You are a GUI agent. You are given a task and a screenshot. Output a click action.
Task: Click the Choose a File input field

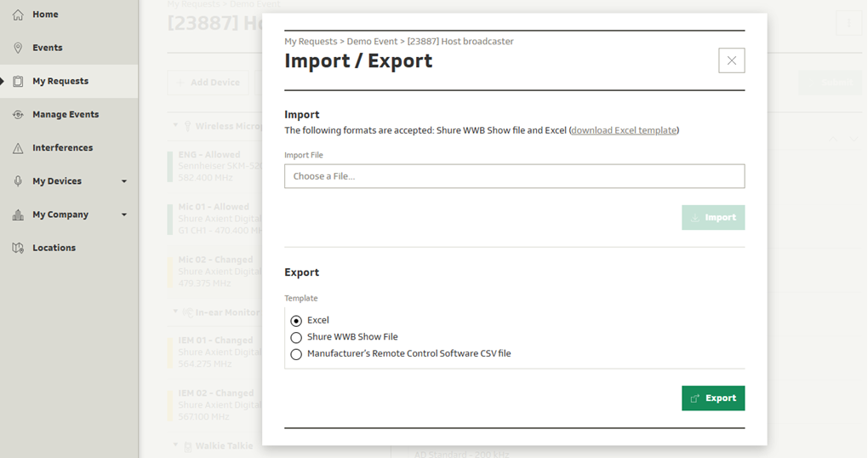(514, 176)
